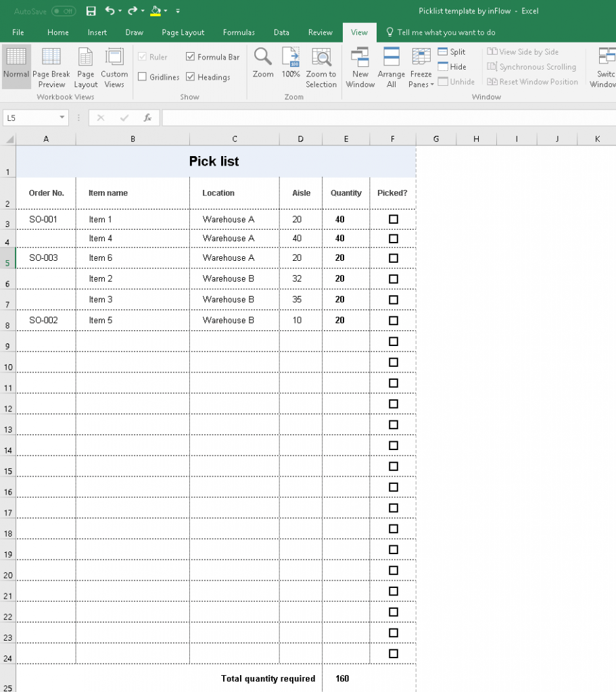616x692 pixels.
Task: Switch to the Formulas tab
Action: click(239, 32)
